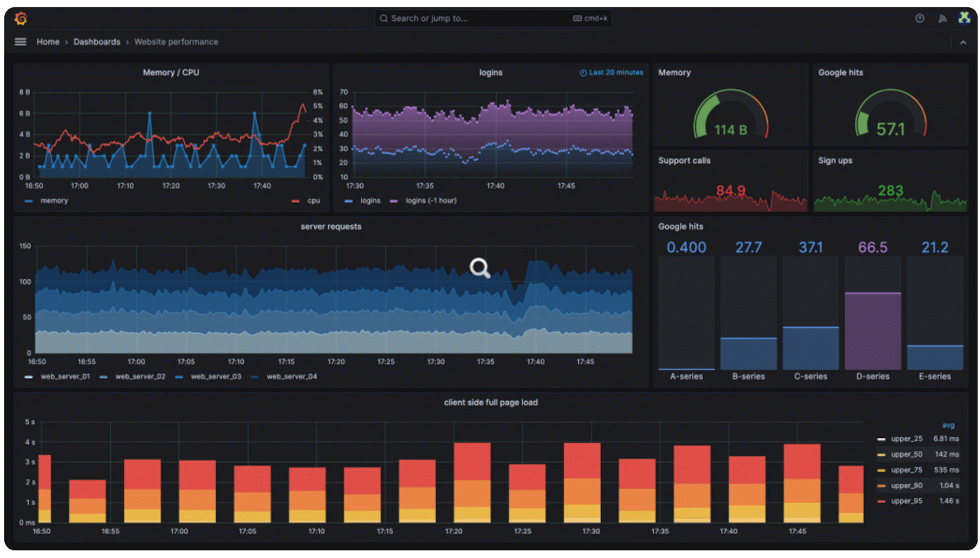This screenshot has width=980, height=558.
Task: Open the hamburger navigation menu
Action: [20, 42]
